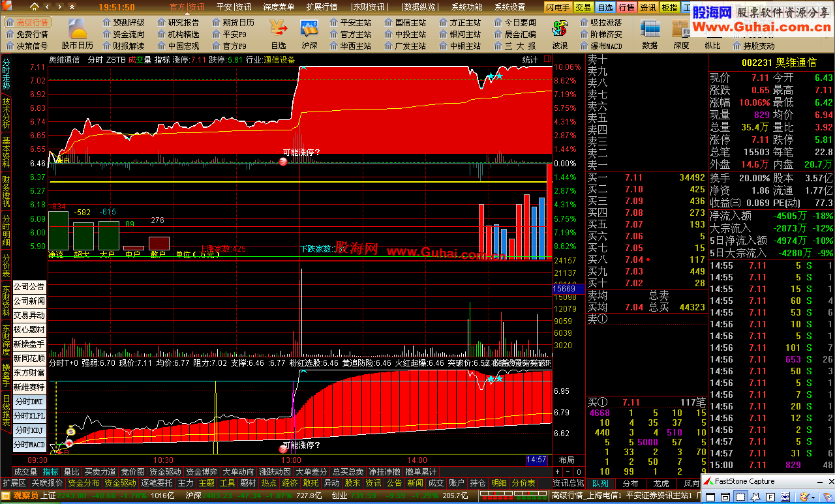This screenshot has height=504, width=835.
Task: Click the 交易异动 button
Action: click(29, 315)
